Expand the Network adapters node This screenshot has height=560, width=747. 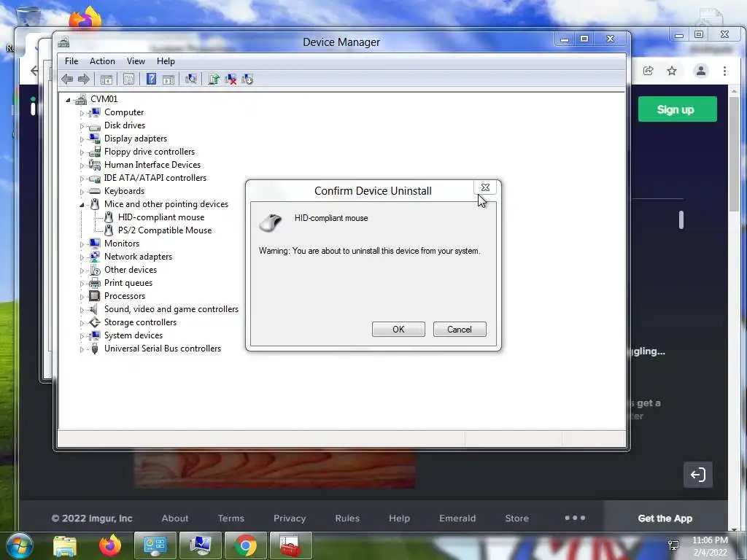click(x=82, y=257)
